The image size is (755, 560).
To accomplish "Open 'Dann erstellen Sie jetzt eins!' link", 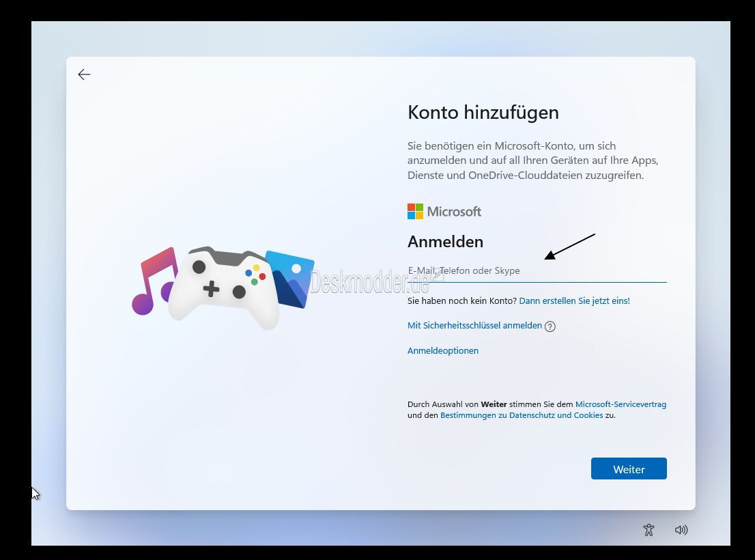I will pyautogui.click(x=574, y=301).
